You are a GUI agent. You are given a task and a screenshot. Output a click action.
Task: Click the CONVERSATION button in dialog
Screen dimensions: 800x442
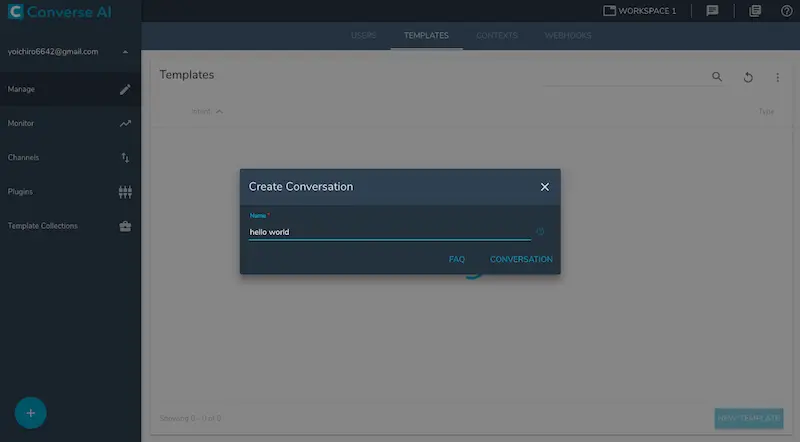coord(521,259)
